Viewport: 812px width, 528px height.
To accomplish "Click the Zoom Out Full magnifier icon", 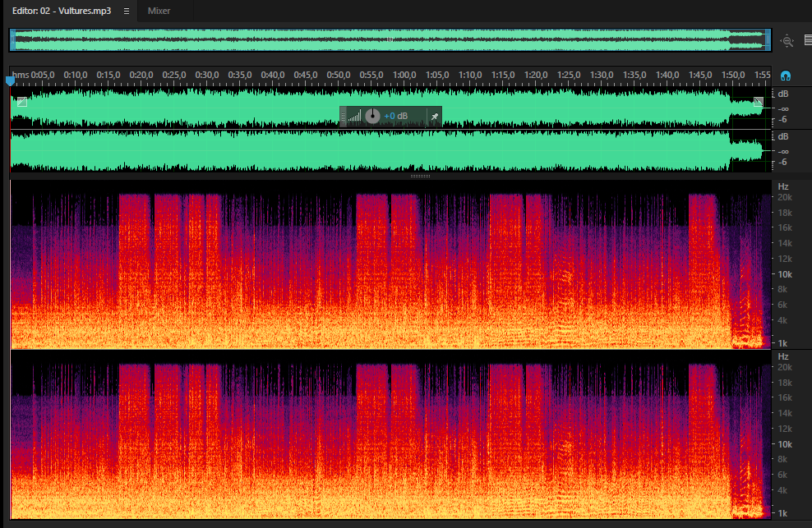I will pos(787,41).
